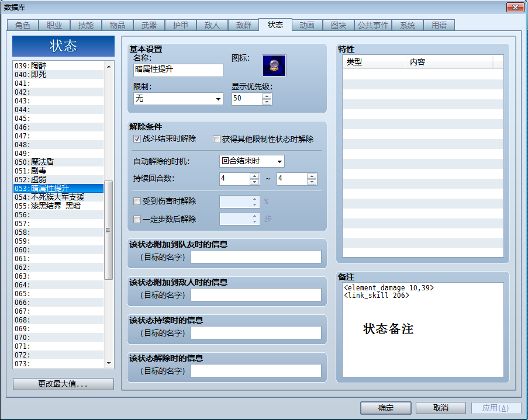Click the 内容 column header
Viewport: 528px width, 420px height.
450,62
